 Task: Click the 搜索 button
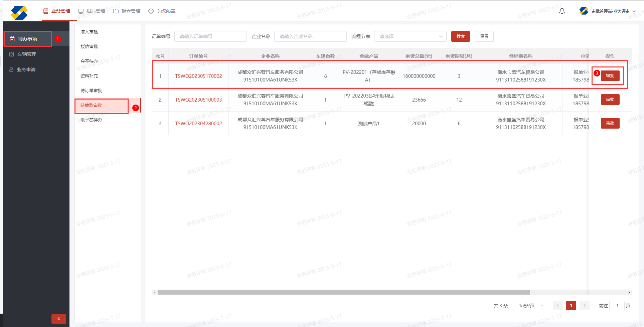click(460, 36)
